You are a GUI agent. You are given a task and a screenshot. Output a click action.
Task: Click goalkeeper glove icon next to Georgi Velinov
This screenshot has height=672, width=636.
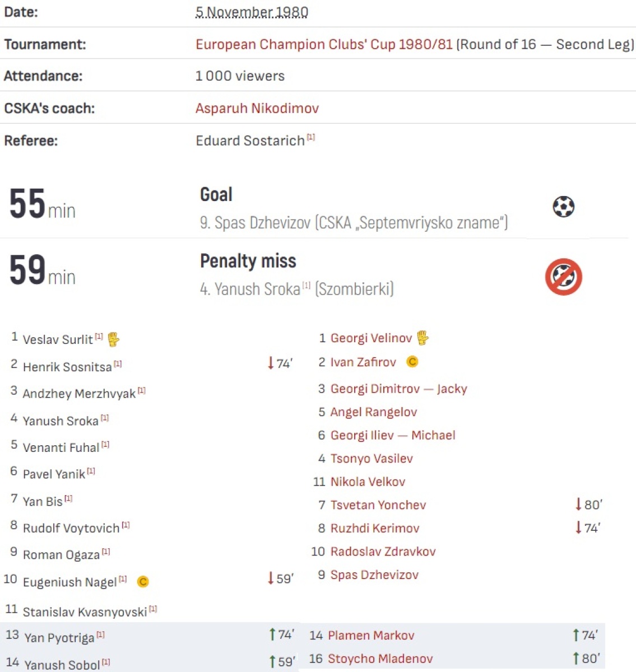423,338
